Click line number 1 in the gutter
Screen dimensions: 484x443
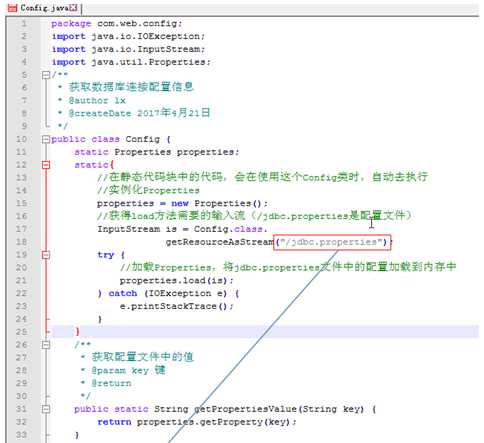coord(24,24)
